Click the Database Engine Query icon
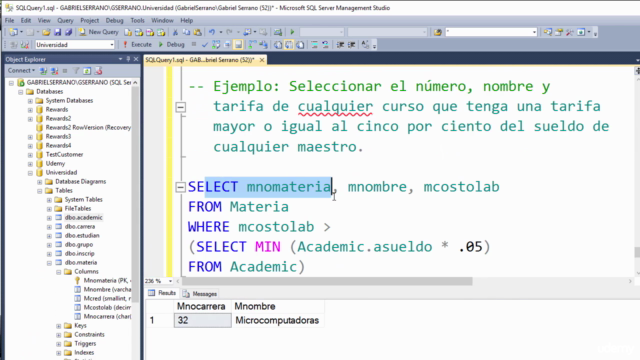The image size is (640, 360). 128,32
